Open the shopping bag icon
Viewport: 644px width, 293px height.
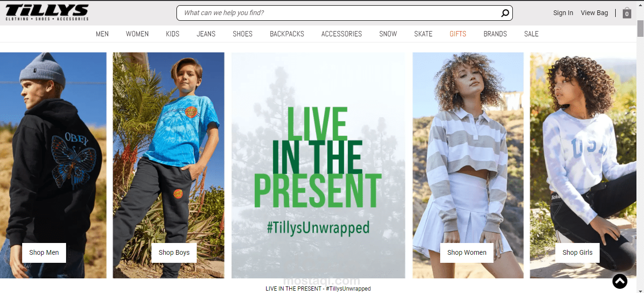[627, 13]
